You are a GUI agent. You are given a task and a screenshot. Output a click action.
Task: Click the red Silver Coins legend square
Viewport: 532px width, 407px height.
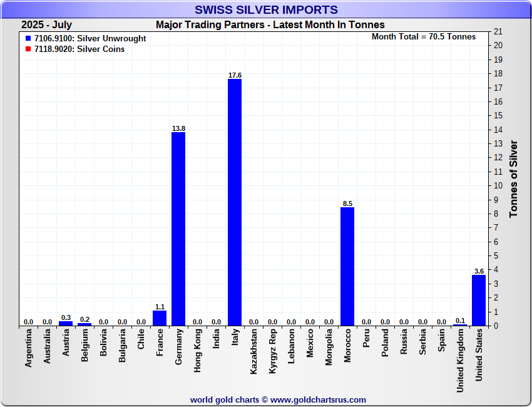[x=28, y=49]
